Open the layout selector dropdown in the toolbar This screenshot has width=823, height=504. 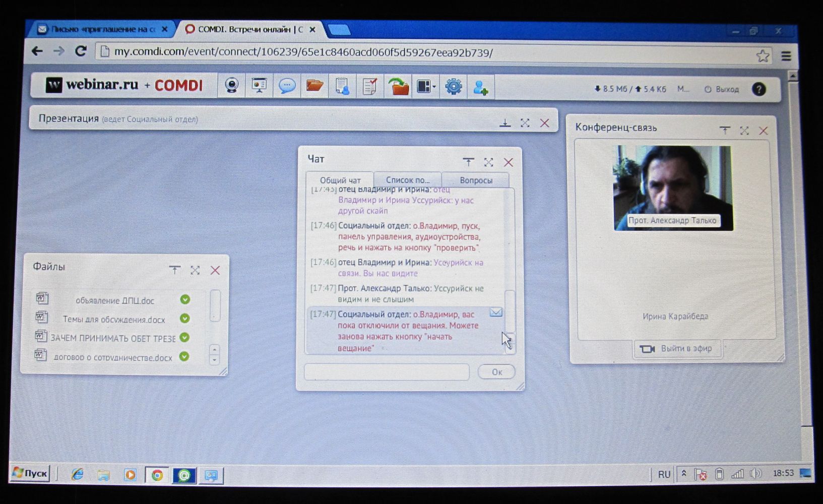(426, 87)
